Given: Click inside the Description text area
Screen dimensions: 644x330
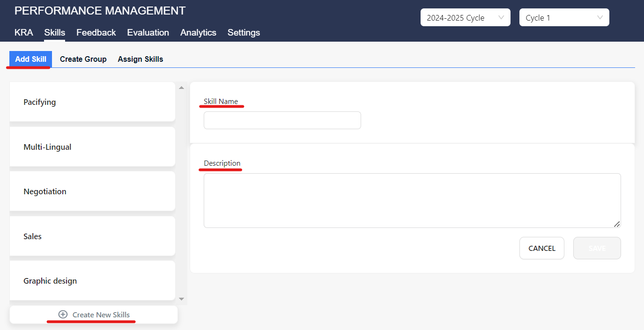Looking at the screenshot, I should pos(412,200).
